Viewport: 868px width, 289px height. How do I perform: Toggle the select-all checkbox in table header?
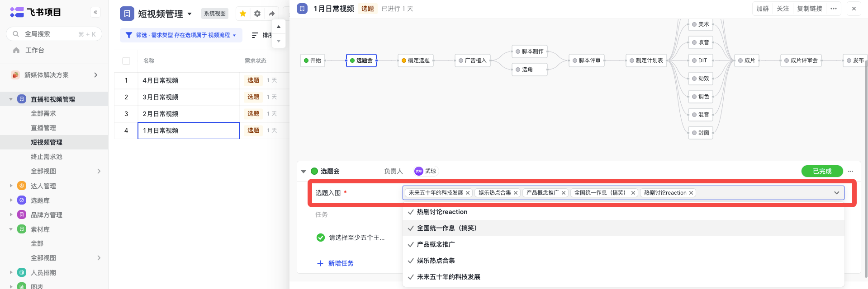(126, 61)
